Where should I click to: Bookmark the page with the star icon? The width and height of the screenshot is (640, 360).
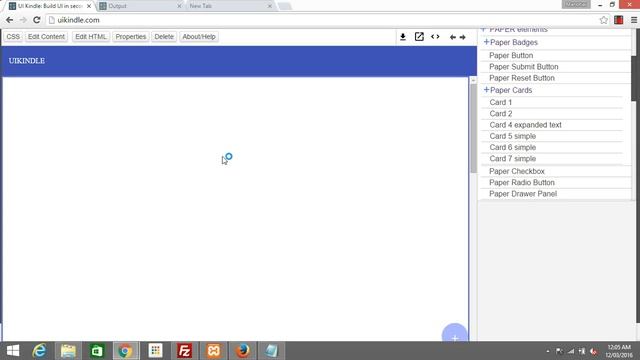[x=604, y=20]
